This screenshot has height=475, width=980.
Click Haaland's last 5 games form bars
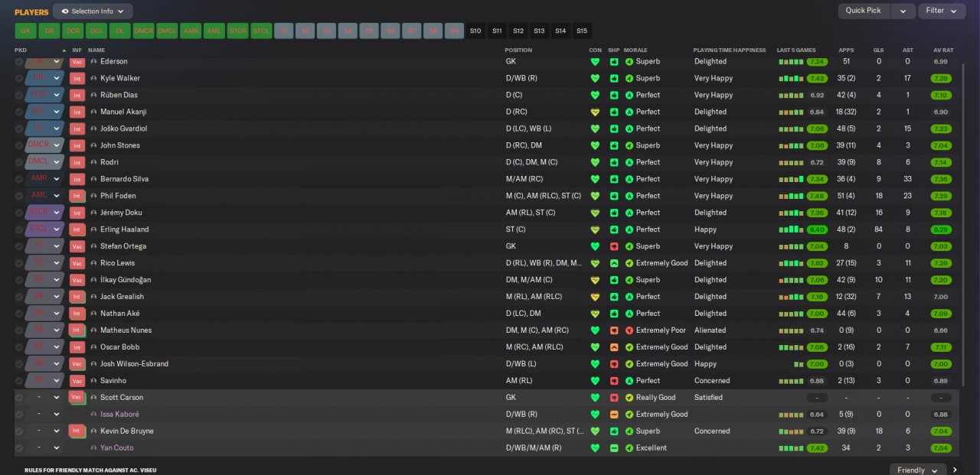pyautogui.click(x=791, y=229)
